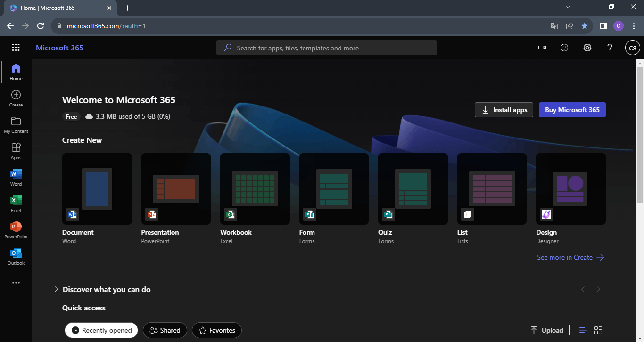Screen dimensions: 644x342
Task: Select the Recently opened filter
Action: click(x=101, y=330)
